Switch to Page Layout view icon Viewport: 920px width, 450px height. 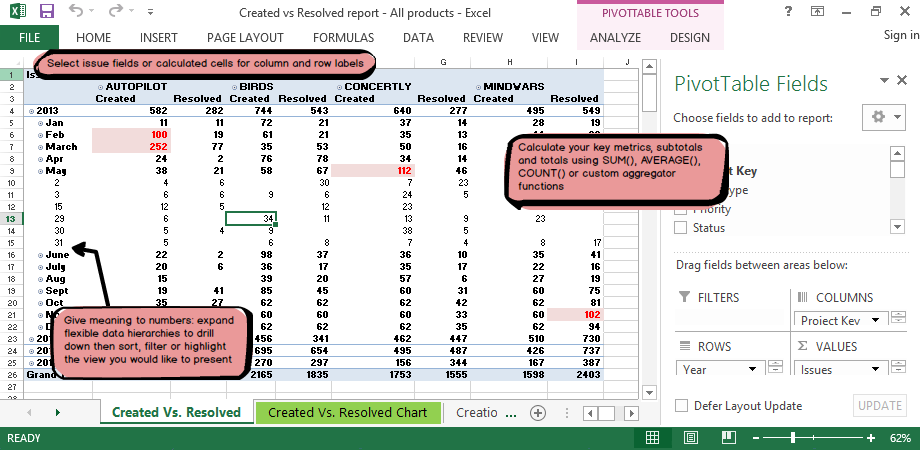[691, 438]
